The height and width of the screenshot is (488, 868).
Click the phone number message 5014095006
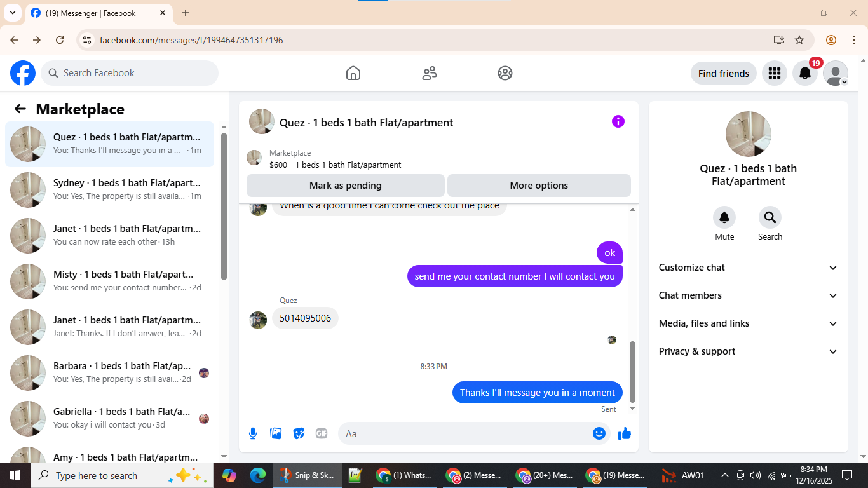(x=306, y=318)
